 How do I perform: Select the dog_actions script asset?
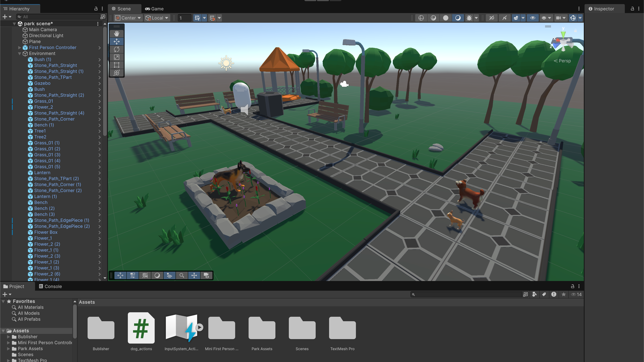(x=141, y=332)
